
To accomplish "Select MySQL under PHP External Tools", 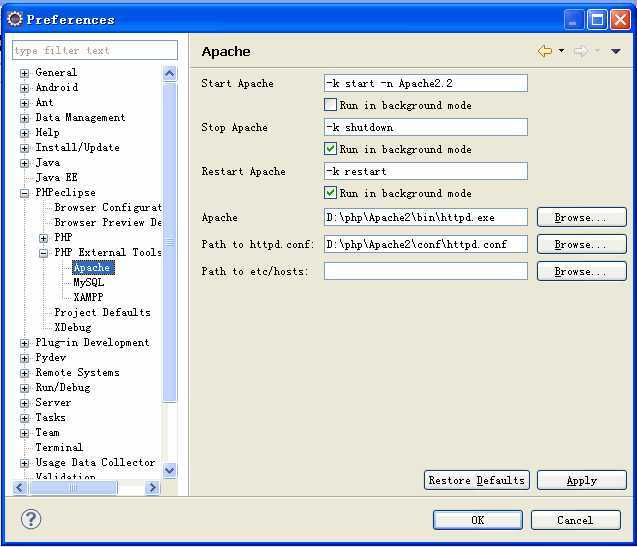I will (x=89, y=282).
